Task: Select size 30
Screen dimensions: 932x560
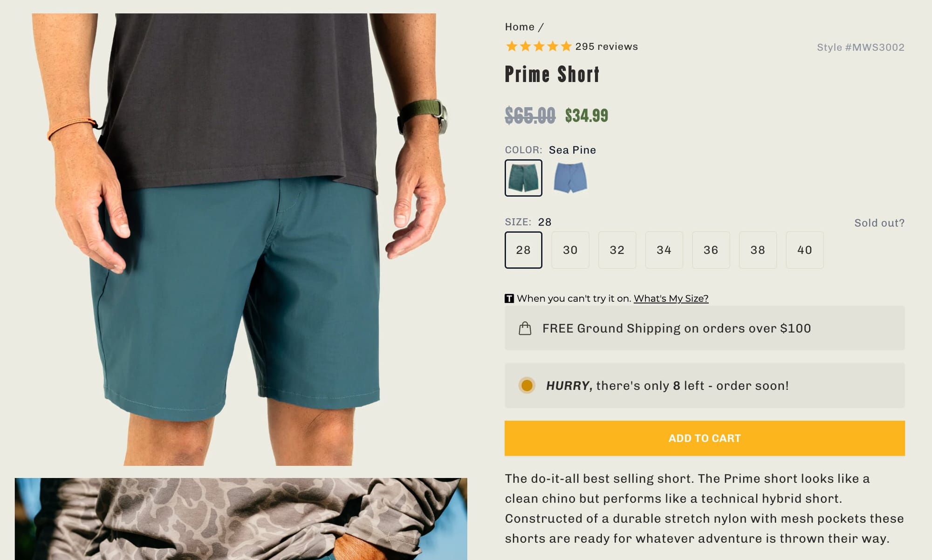Action: click(570, 250)
